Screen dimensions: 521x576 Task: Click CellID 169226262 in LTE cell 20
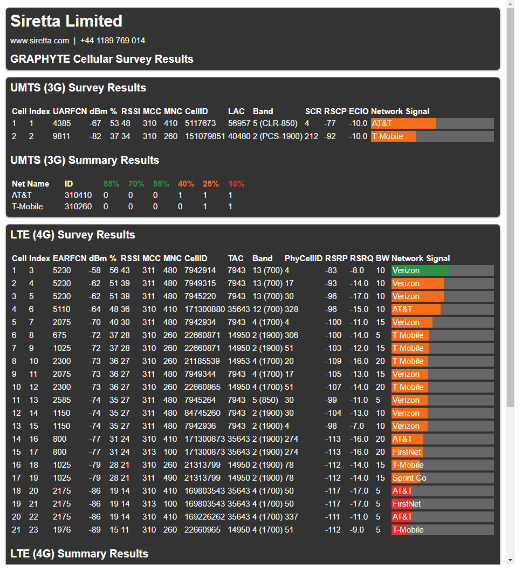click(x=204, y=517)
